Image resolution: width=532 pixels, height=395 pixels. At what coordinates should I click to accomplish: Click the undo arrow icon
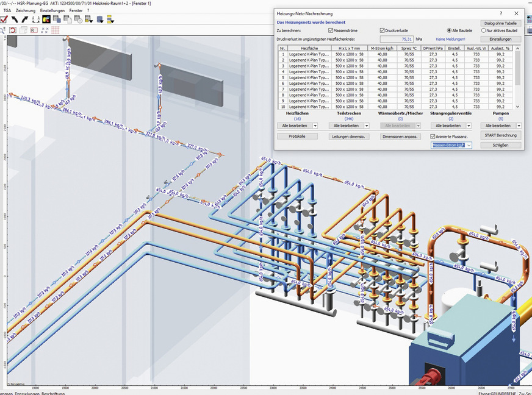coord(14,19)
